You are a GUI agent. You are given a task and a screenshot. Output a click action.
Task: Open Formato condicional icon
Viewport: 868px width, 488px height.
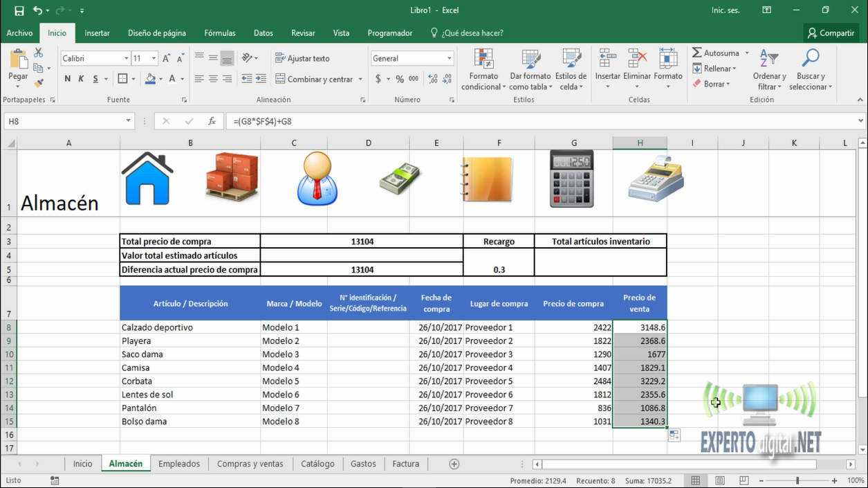(483, 70)
